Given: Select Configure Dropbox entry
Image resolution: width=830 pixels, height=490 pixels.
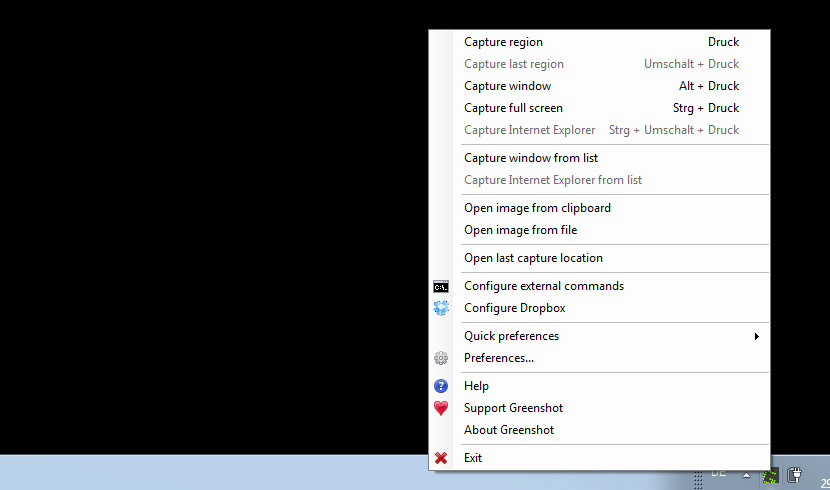Looking at the screenshot, I should pos(599,308).
